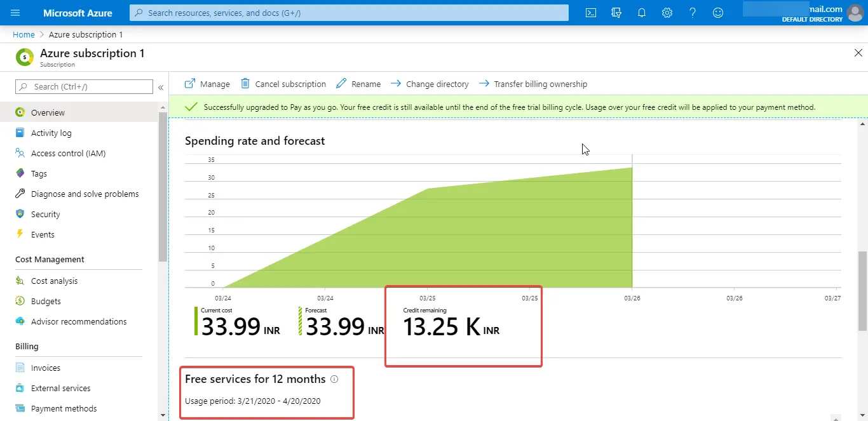Click the Security shield icon

pos(20,214)
